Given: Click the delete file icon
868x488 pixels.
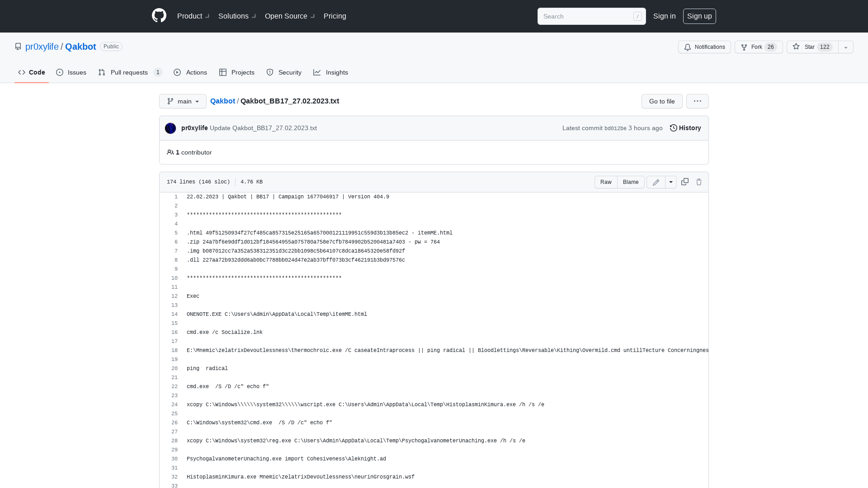Looking at the screenshot, I should 698,182.
